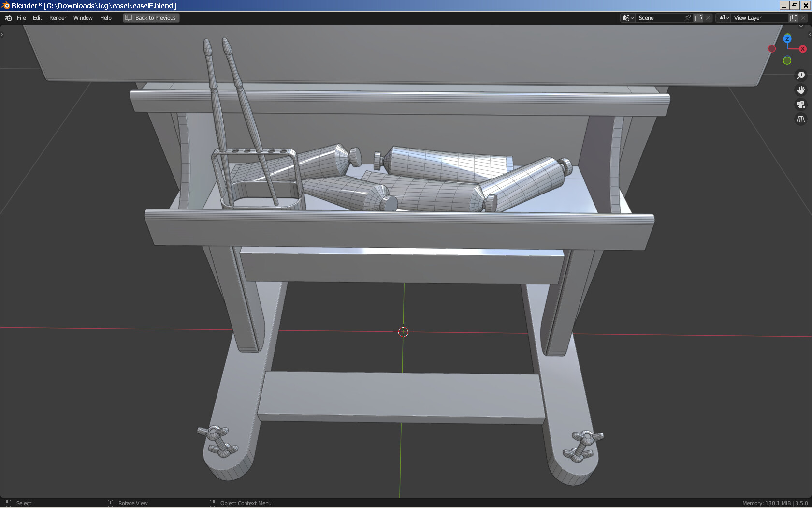Open the File menu

click(21, 18)
